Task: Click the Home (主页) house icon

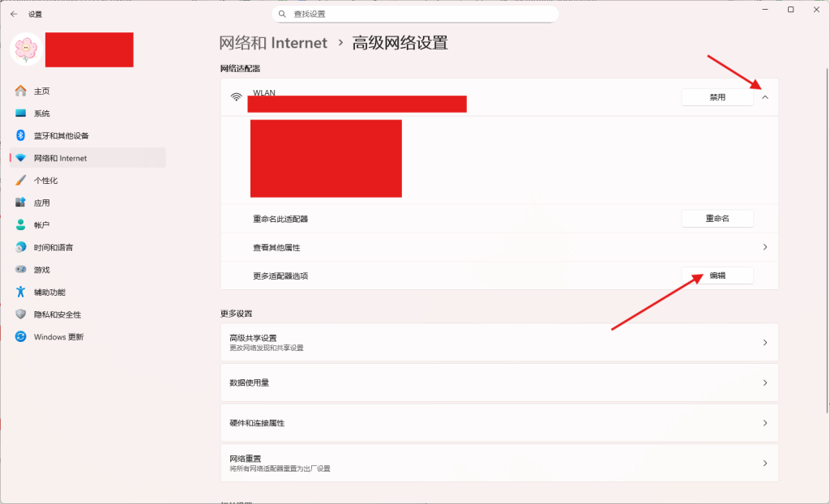Action: [x=21, y=91]
